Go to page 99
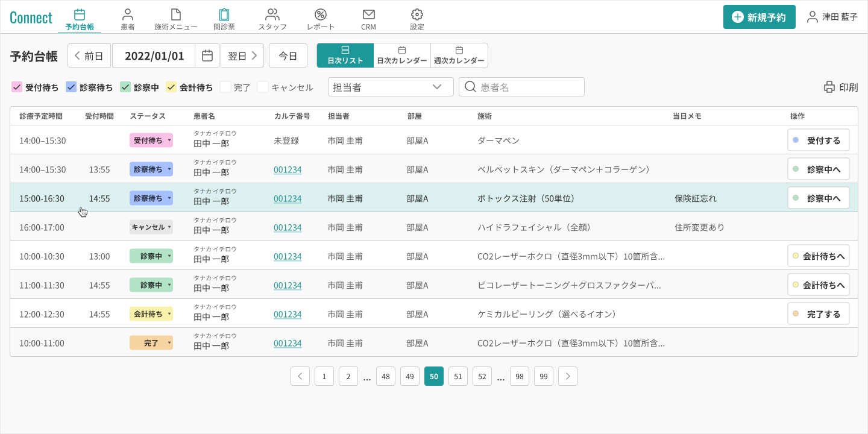Viewport: 868px width, 434px height. (544, 376)
